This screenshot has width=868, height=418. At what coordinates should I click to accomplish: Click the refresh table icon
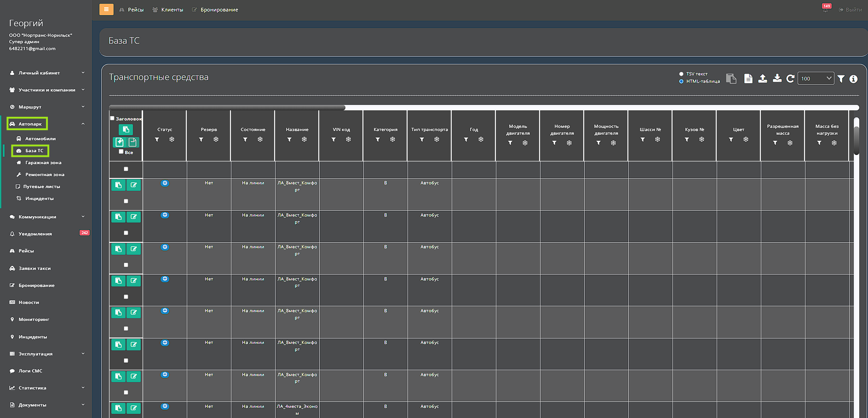tap(790, 79)
